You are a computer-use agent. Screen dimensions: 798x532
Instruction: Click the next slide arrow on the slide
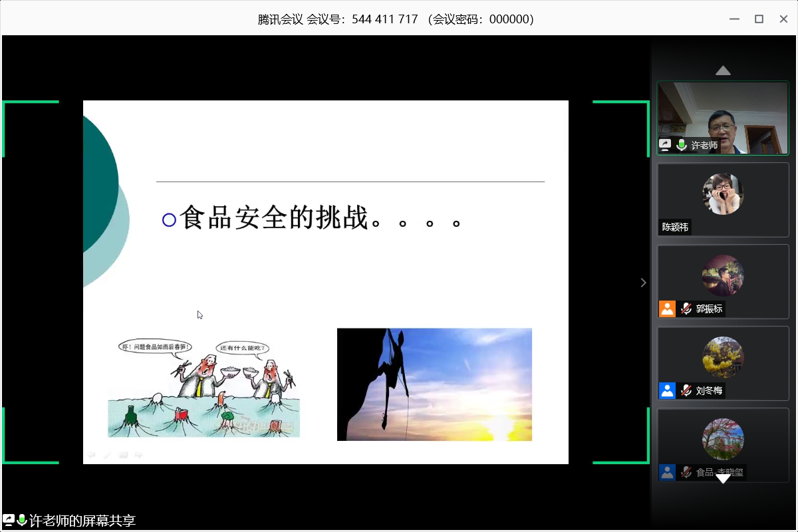click(139, 455)
